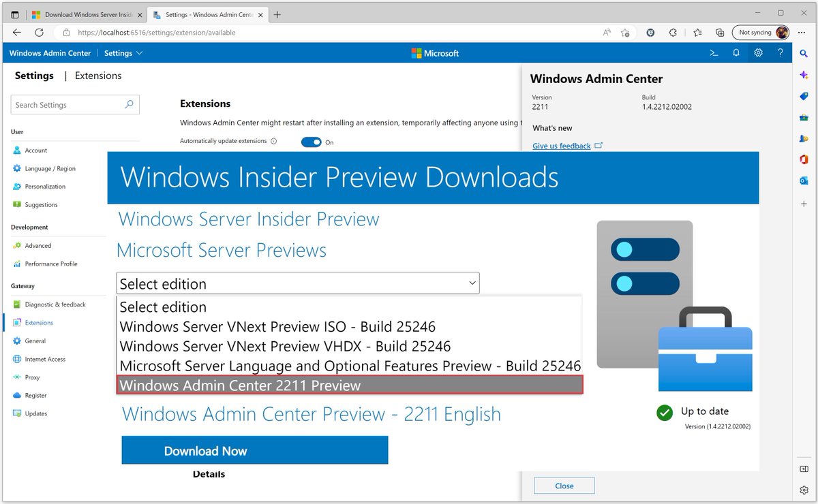Open the Help question mark icon
Screen dimensions: 818x504
781,52
